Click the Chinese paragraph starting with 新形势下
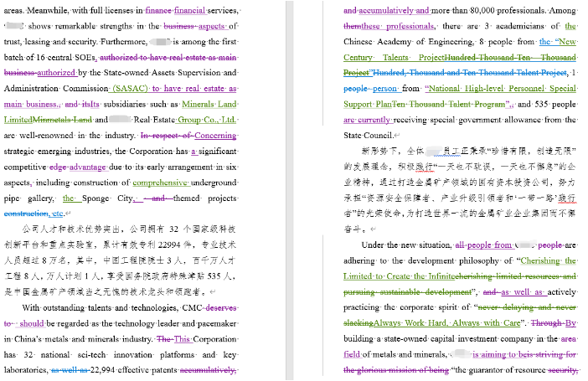The width and height of the screenshot is (588, 381). click(460, 182)
